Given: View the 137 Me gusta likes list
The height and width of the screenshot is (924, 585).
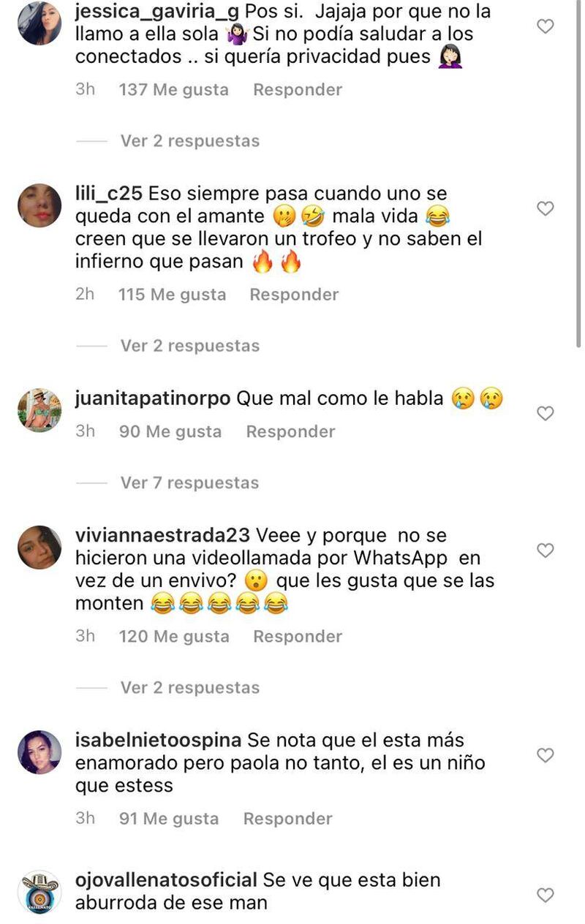Looking at the screenshot, I should click(x=174, y=90).
